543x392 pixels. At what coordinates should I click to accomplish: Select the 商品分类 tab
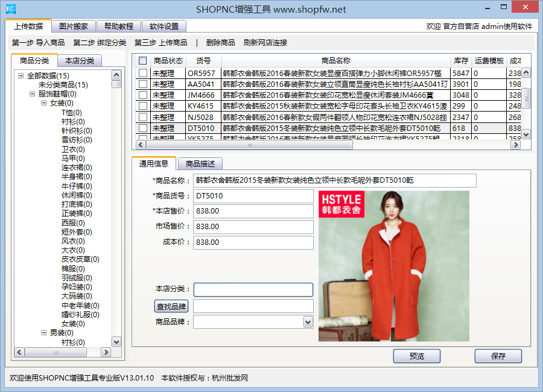pos(34,60)
